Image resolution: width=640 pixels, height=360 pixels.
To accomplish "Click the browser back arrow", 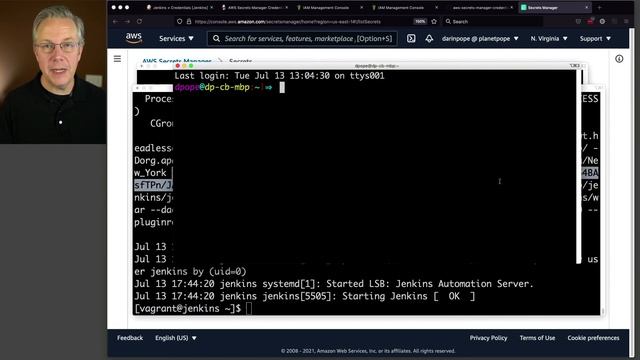I will click(x=116, y=21).
